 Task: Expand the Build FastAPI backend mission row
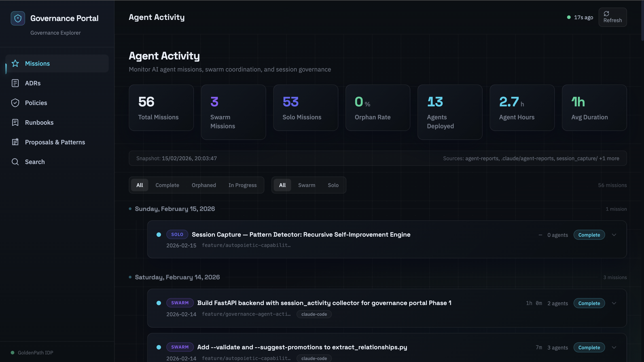tap(614, 303)
